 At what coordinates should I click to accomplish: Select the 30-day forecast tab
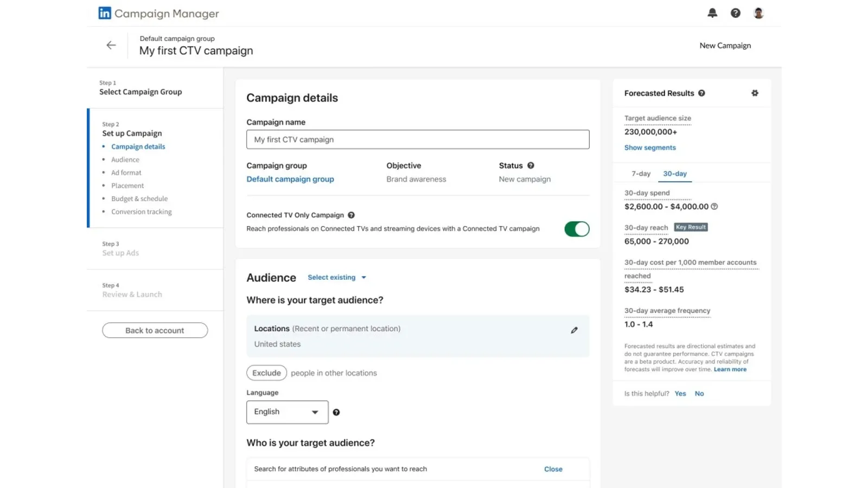(x=674, y=174)
